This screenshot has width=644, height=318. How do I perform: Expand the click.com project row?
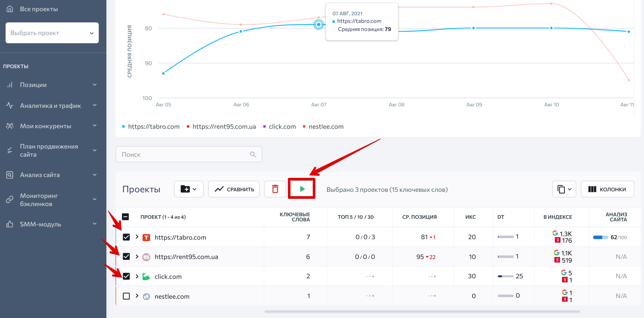tap(137, 276)
